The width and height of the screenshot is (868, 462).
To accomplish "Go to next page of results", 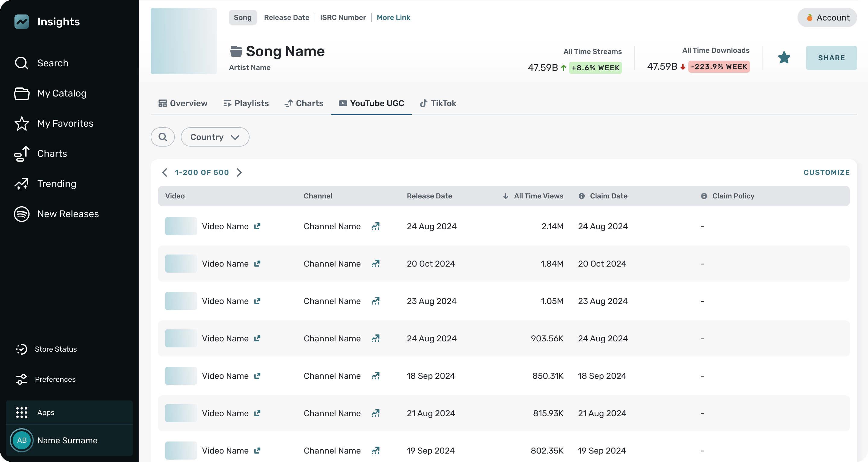I will [239, 173].
